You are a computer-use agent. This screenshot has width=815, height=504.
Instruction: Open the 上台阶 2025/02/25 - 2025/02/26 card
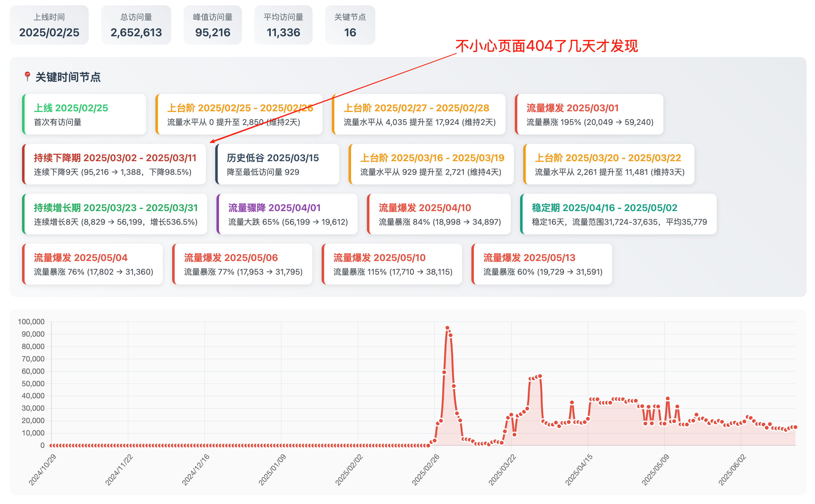(239, 114)
